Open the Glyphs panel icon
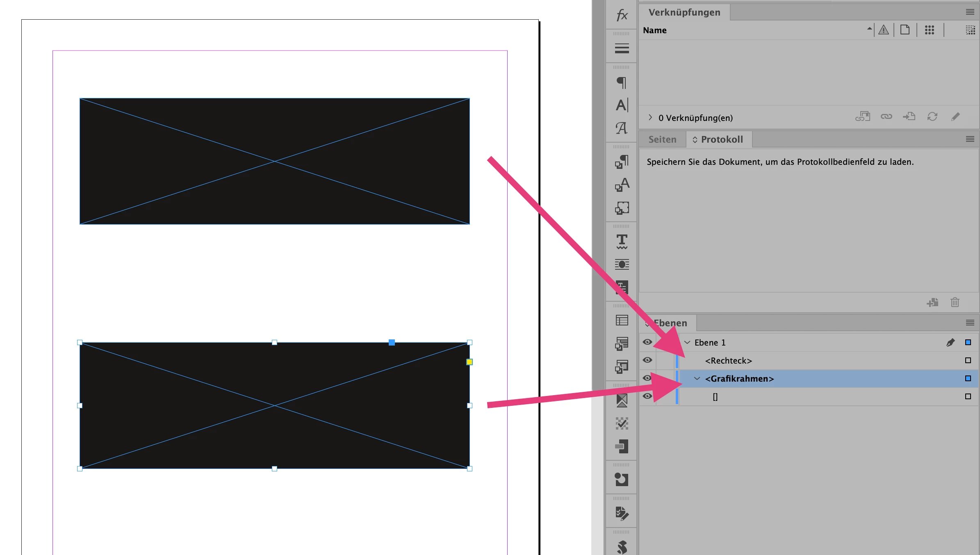This screenshot has width=980, height=555. 622,128
